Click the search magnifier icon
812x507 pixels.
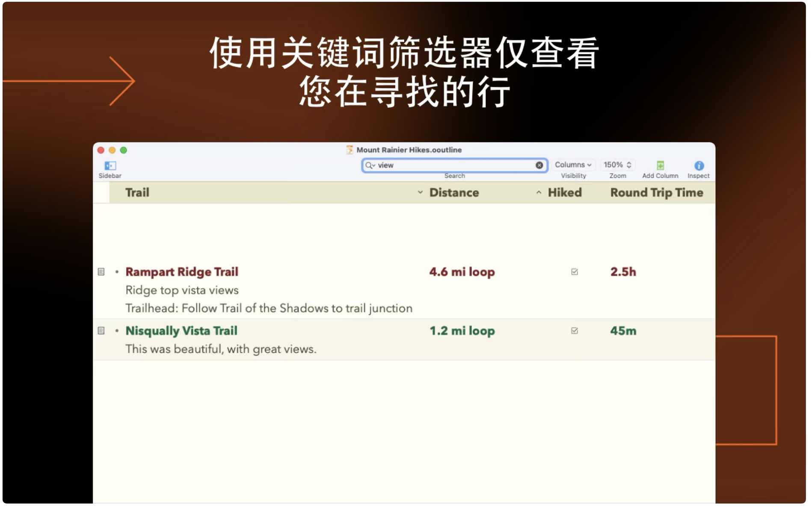[370, 165]
